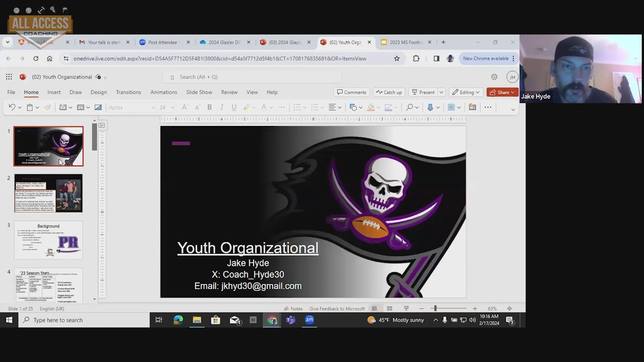This screenshot has height=362, width=644.
Task: Reload the OneDrive page
Action: (36, 58)
